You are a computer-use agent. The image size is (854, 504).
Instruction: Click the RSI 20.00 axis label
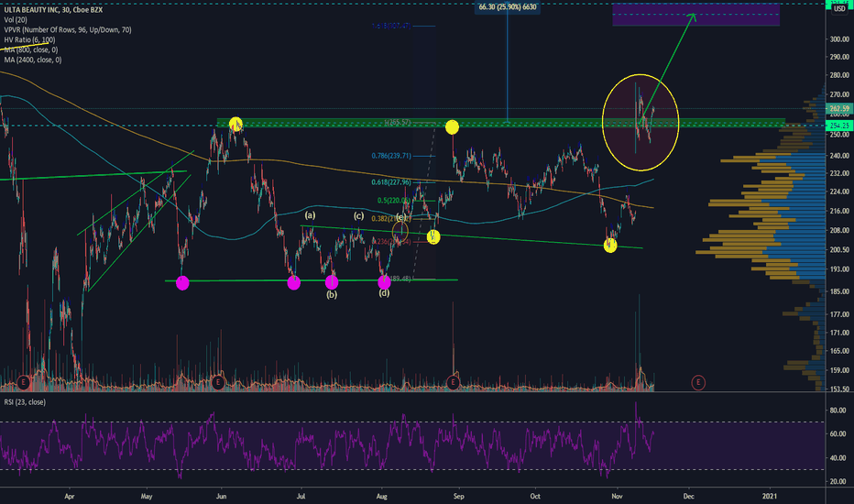click(x=838, y=482)
